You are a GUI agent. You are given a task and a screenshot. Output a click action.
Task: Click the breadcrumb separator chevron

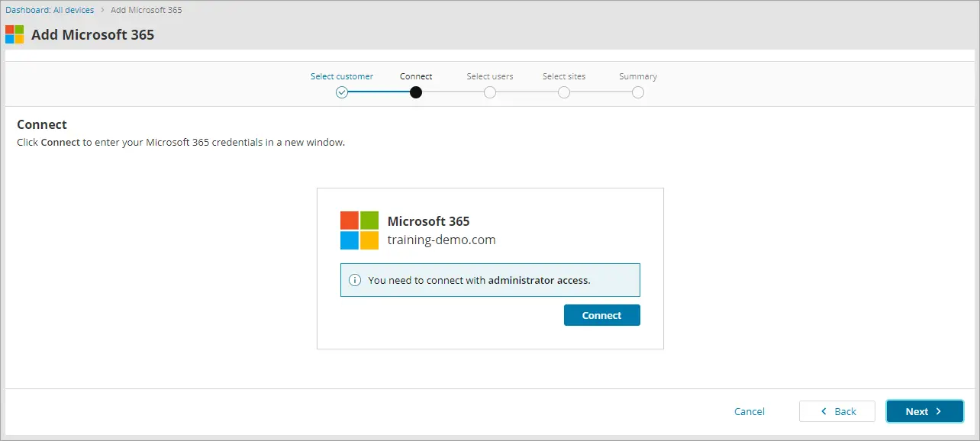(x=103, y=10)
